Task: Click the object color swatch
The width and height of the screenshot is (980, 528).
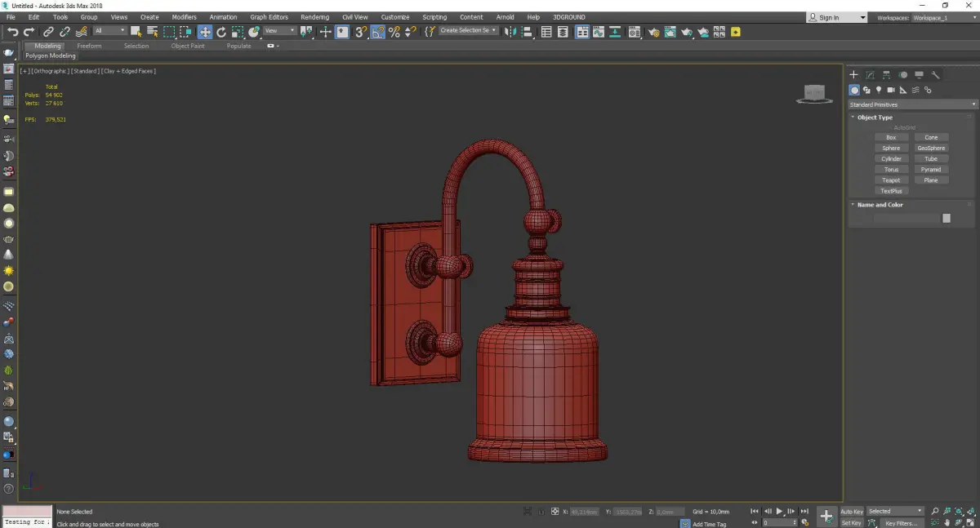Action: 947,218
